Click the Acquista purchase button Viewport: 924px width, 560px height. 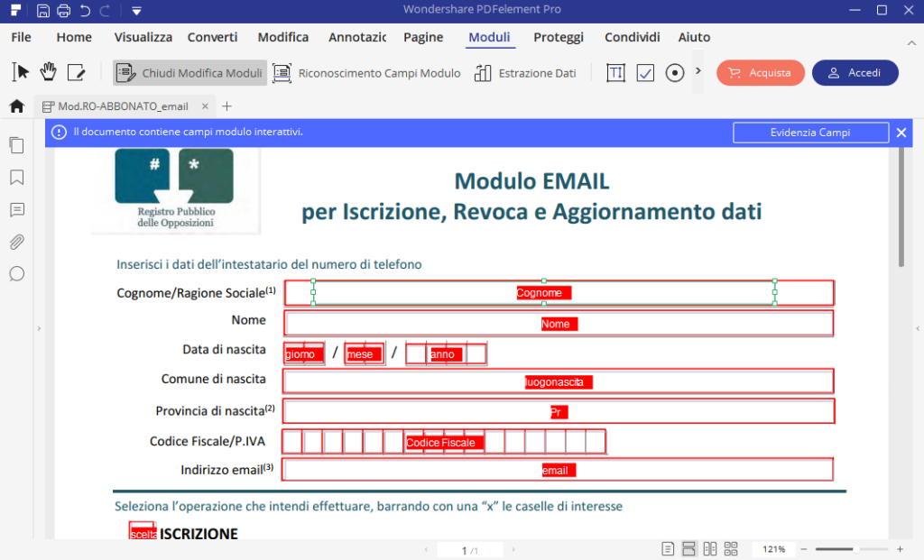761,73
